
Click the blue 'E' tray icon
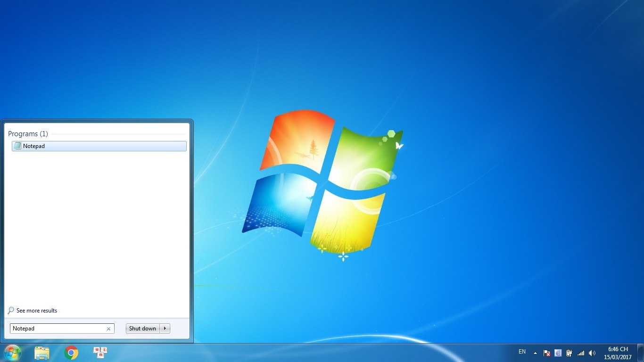pos(558,353)
